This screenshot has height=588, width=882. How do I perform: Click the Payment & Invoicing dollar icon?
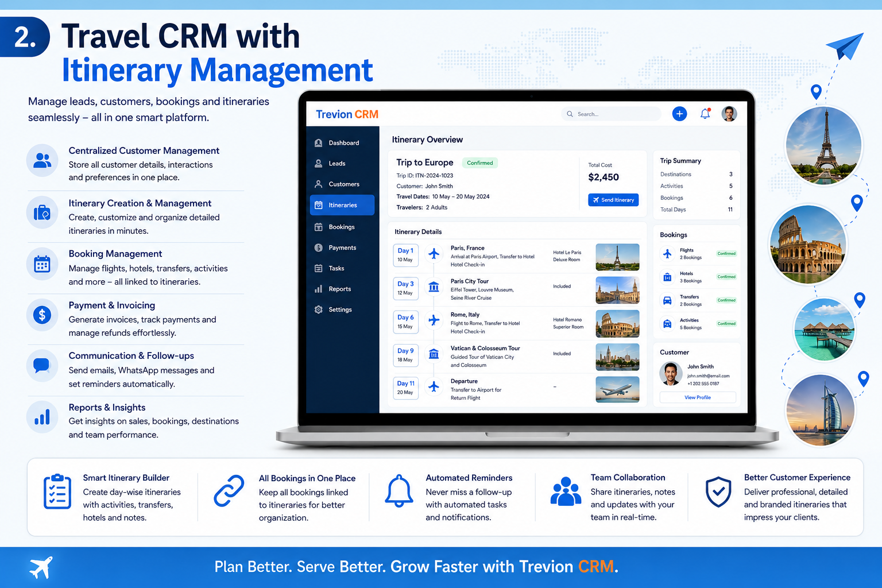coord(42,315)
